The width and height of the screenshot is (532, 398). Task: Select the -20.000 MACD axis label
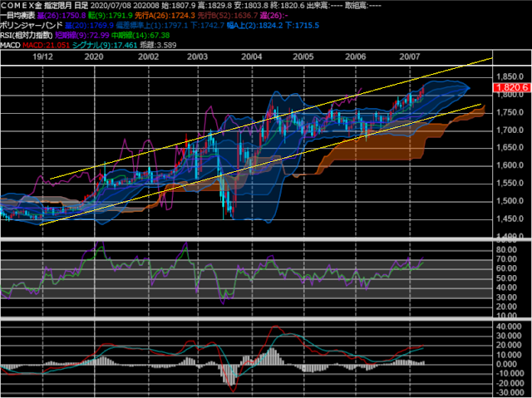point(509,383)
